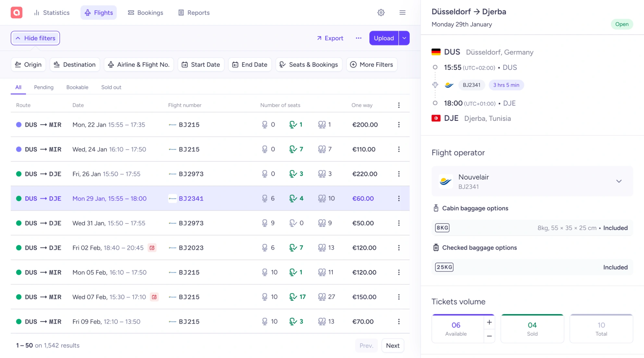Decrease available tickets with the minus button
Screen dimensions: 644x358
(x=489, y=336)
